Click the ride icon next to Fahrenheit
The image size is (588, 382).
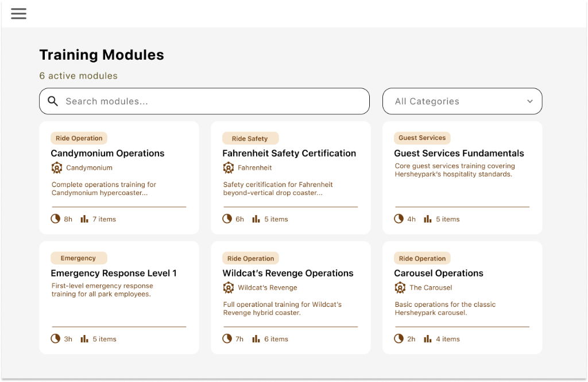point(229,168)
